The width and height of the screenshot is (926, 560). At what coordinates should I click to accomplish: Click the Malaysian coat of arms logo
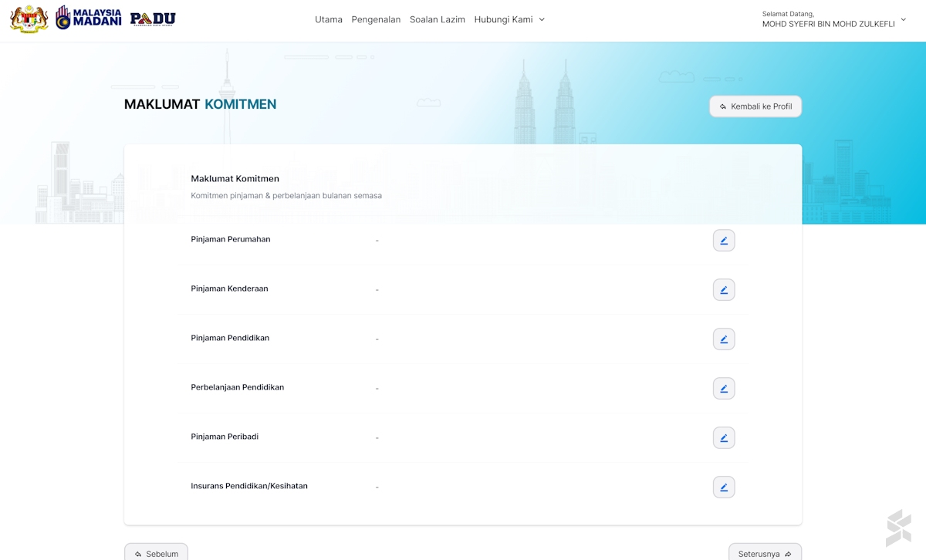(29, 19)
